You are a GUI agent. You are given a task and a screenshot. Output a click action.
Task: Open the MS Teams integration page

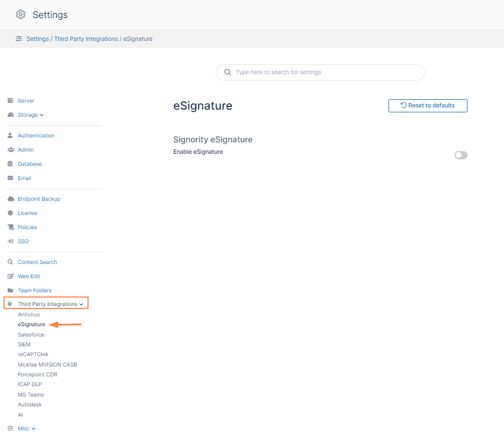tap(31, 395)
